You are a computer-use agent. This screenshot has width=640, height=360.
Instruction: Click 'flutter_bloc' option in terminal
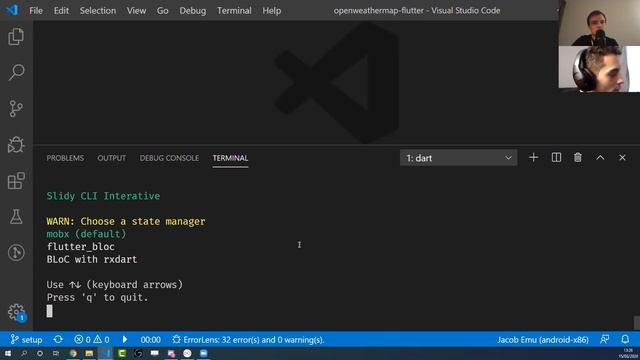(80, 247)
